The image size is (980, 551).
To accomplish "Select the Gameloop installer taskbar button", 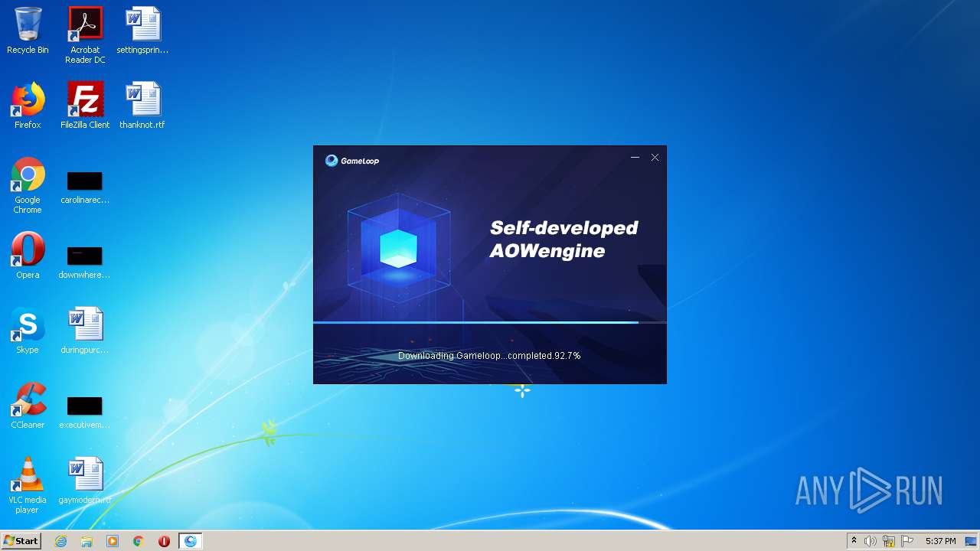I will click(191, 541).
